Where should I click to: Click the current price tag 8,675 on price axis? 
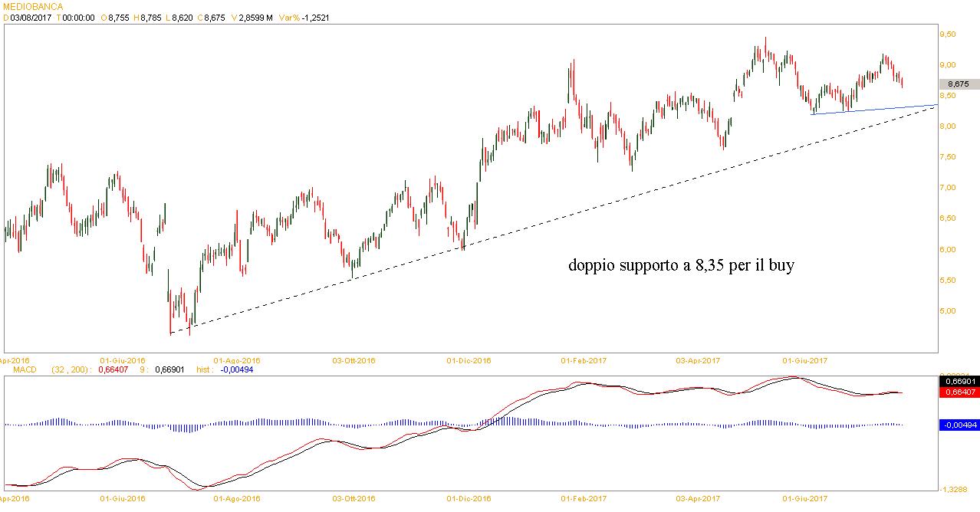(x=958, y=84)
